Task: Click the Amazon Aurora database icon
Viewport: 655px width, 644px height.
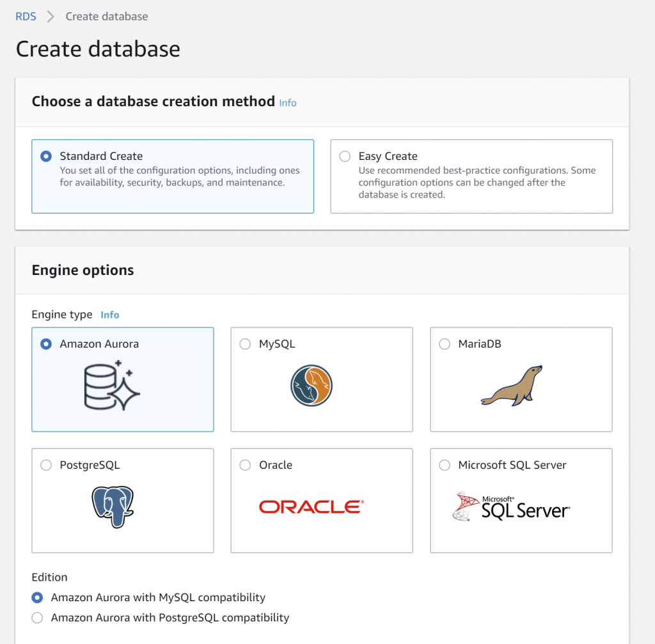Action: [111, 385]
